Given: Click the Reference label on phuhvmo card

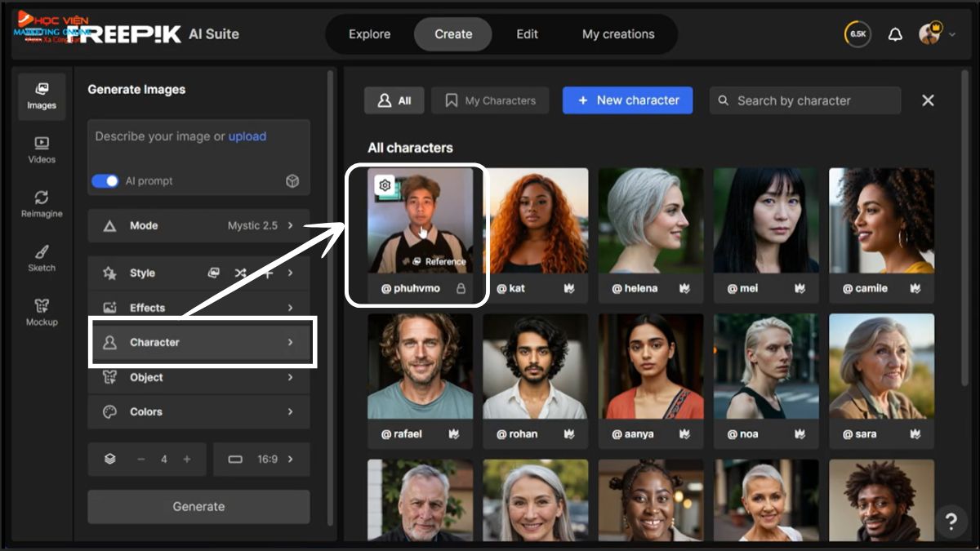Looking at the screenshot, I should click(x=439, y=262).
